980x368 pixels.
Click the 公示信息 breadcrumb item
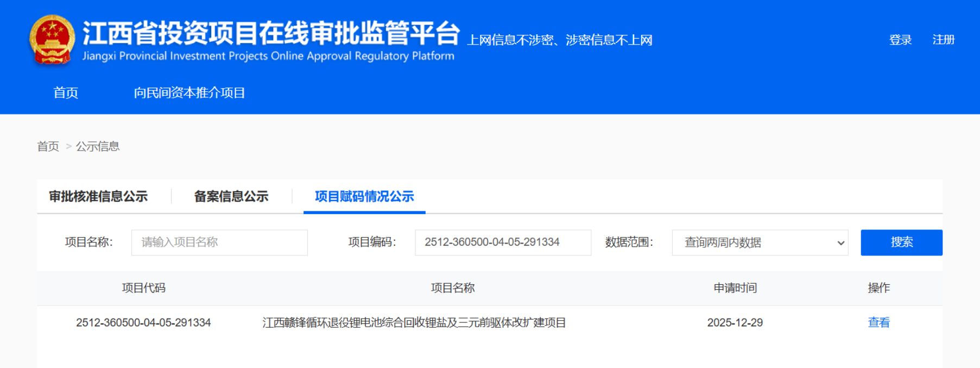[98, 146]
